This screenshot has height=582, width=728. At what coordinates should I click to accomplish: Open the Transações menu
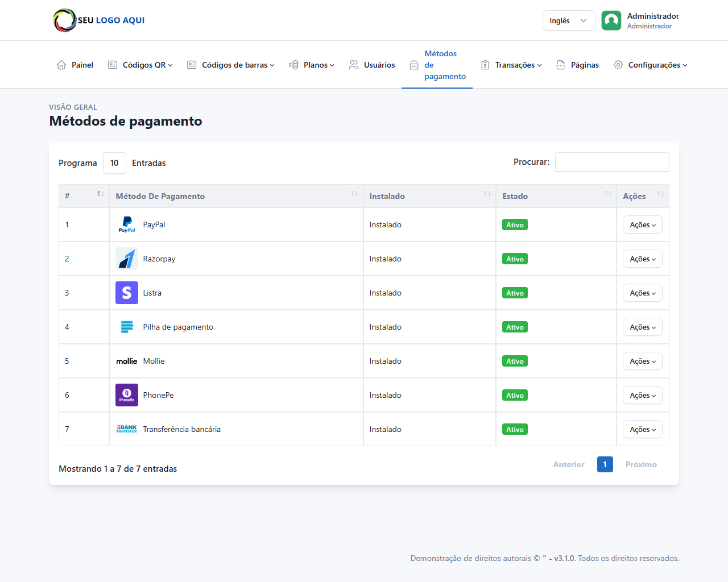click(511, 65)
